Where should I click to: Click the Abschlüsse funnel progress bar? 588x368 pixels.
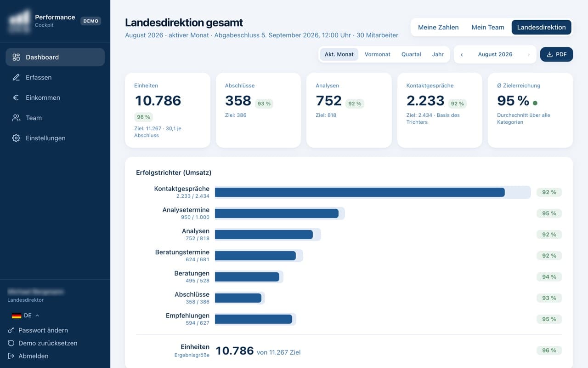(x=240, y=298)
